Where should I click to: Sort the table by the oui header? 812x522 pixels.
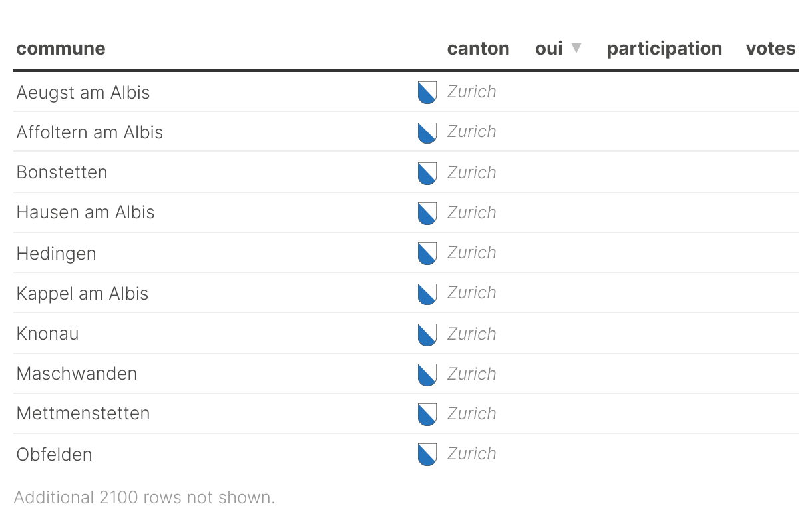[549, 49]
